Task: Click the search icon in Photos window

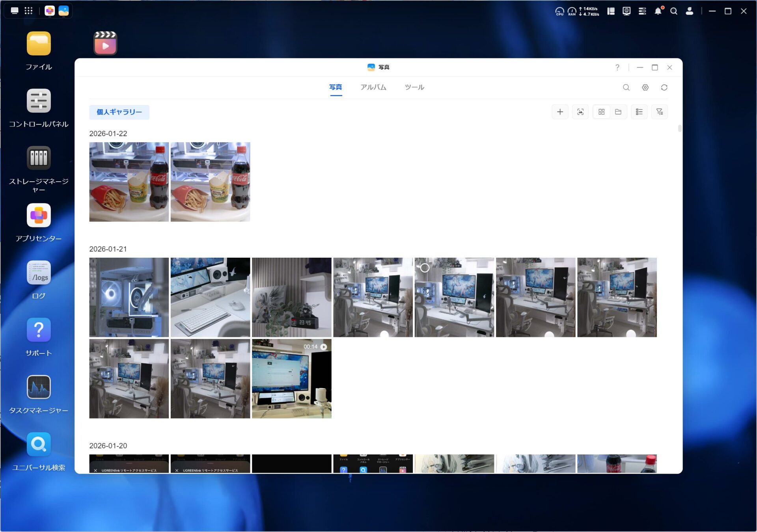Action: click(x=626, y=87)
